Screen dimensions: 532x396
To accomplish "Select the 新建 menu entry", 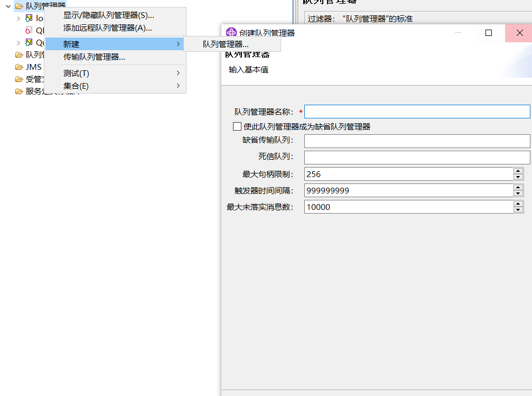I will (115, 44).
